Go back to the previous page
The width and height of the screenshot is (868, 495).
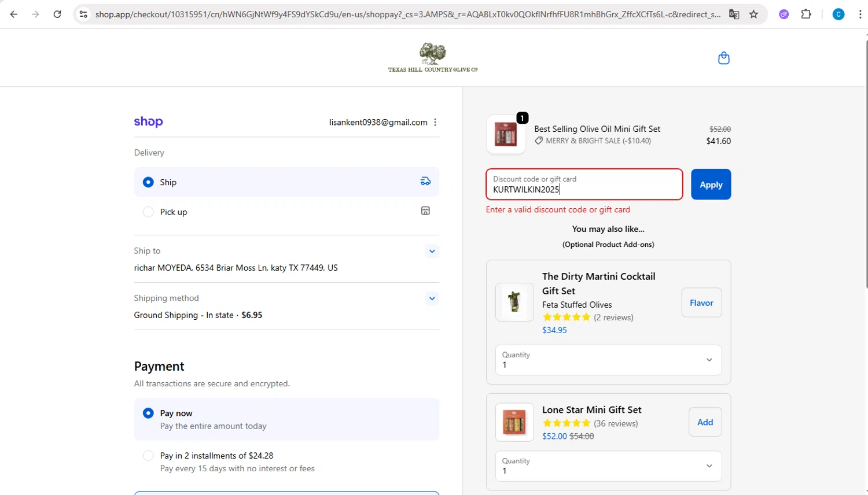click(14, 14)
